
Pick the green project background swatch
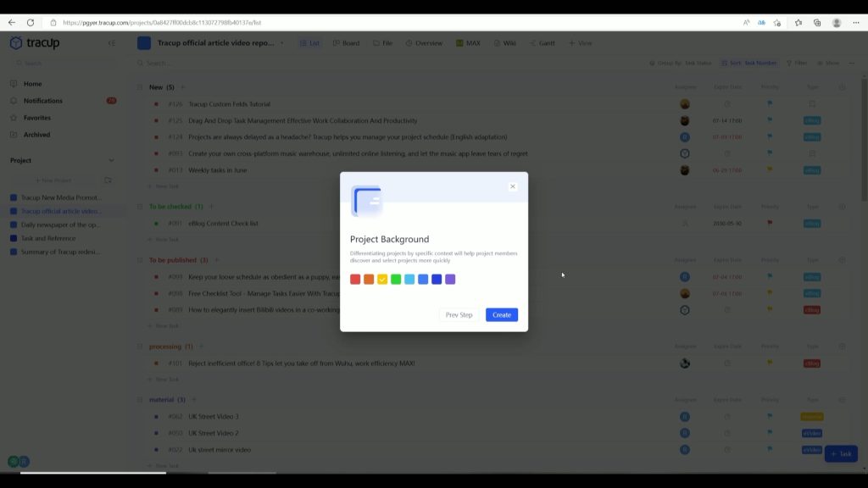(x=396, y=280)
